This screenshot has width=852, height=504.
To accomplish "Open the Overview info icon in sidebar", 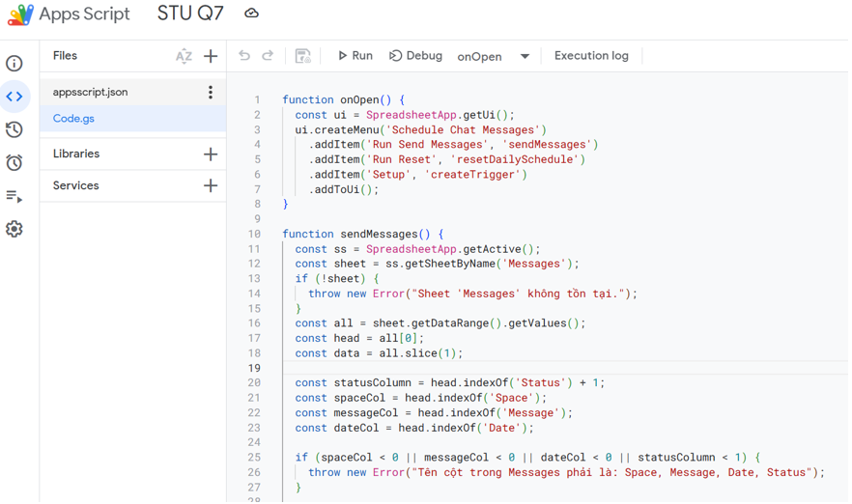I will click(14, 64).
